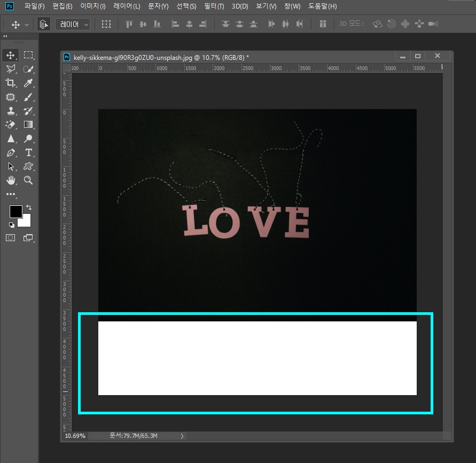This screenshot has height=463, width=476.
Task: Click Auto-Align Layers button
Action: click(x=323, y=24)
